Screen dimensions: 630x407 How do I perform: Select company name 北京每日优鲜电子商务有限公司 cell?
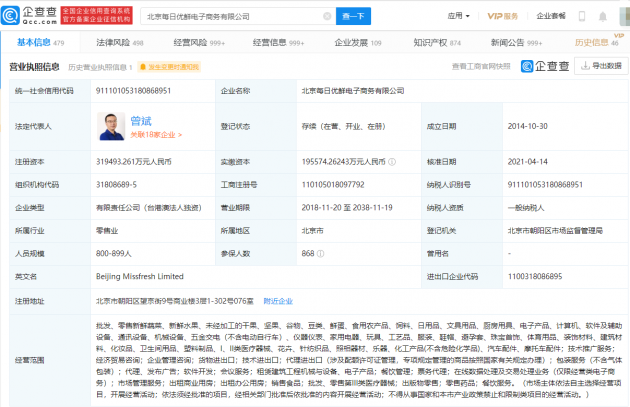[353, 91]
